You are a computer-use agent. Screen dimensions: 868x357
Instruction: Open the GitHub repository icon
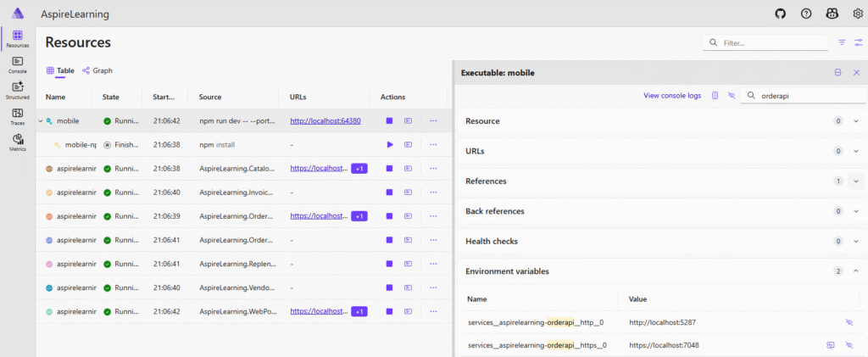780,14
